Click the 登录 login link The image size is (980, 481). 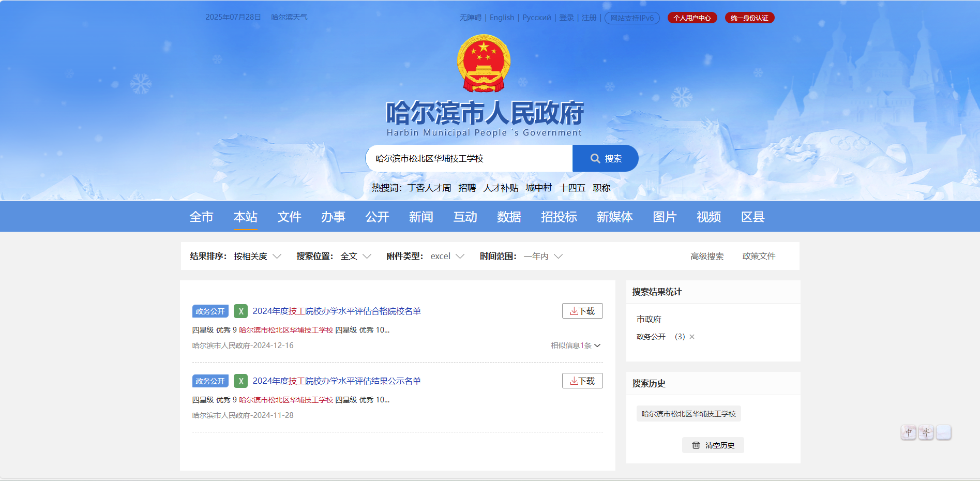[x=567, y=18]
